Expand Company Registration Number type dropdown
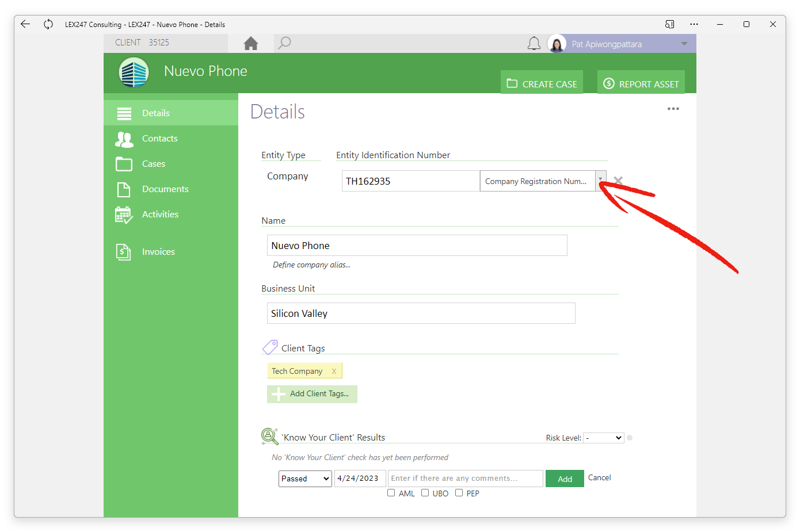Screen dimensions: 800x532 click(x=601, y=181)
